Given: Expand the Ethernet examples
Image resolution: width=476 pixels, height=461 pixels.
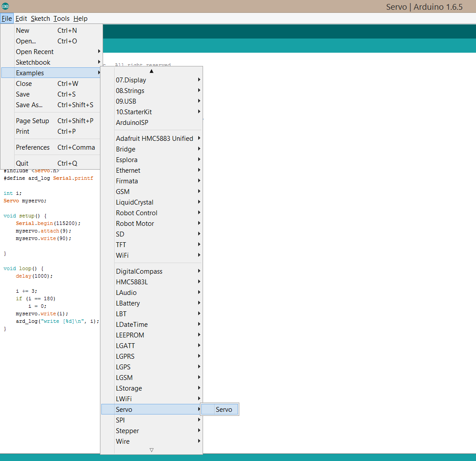Looking at the screenshot, I should [x=151, y=170].
